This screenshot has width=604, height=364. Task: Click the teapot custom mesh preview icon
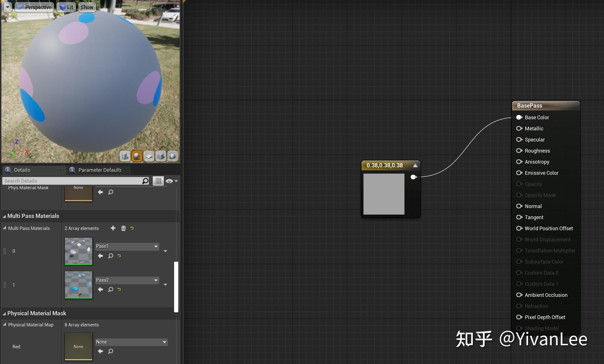click(x=172, y=156)
